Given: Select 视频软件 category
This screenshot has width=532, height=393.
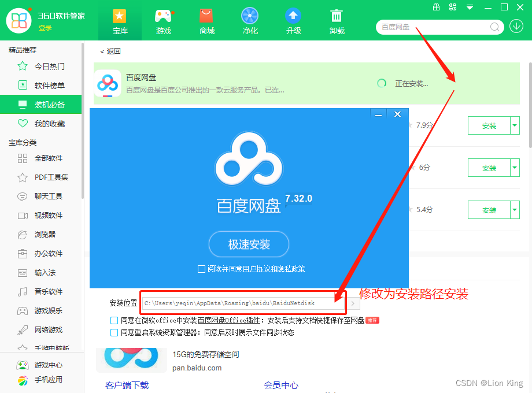Looking at the screenshot, I should click(40, 216).
